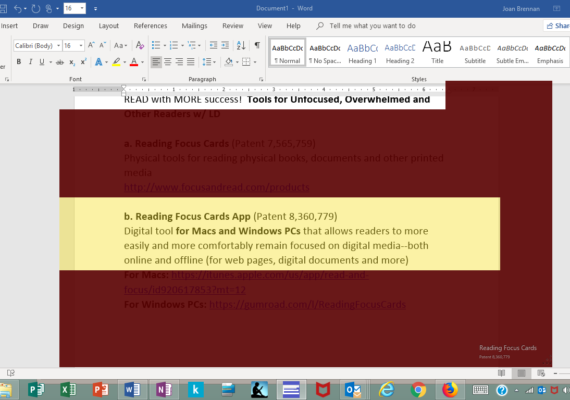The width and height of the screenshot is (570, 400).
Task: Click the Shading paint bucket icon
Action: pos(229,62)
